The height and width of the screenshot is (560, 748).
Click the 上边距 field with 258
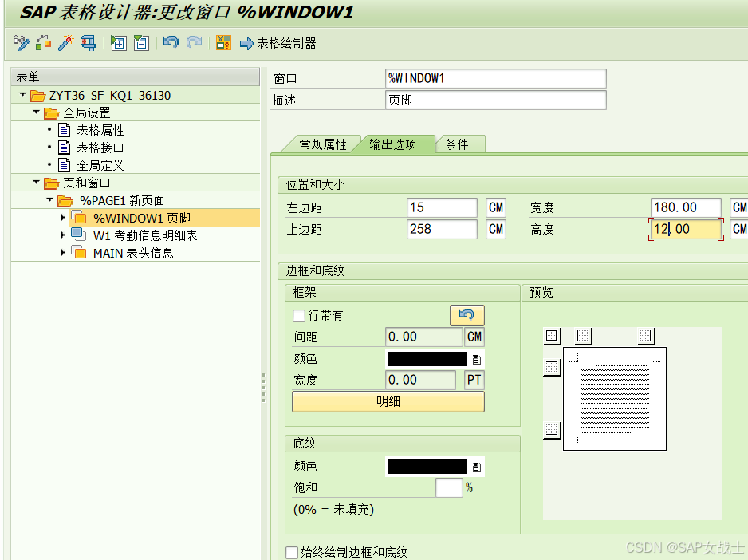pos(442,229)
